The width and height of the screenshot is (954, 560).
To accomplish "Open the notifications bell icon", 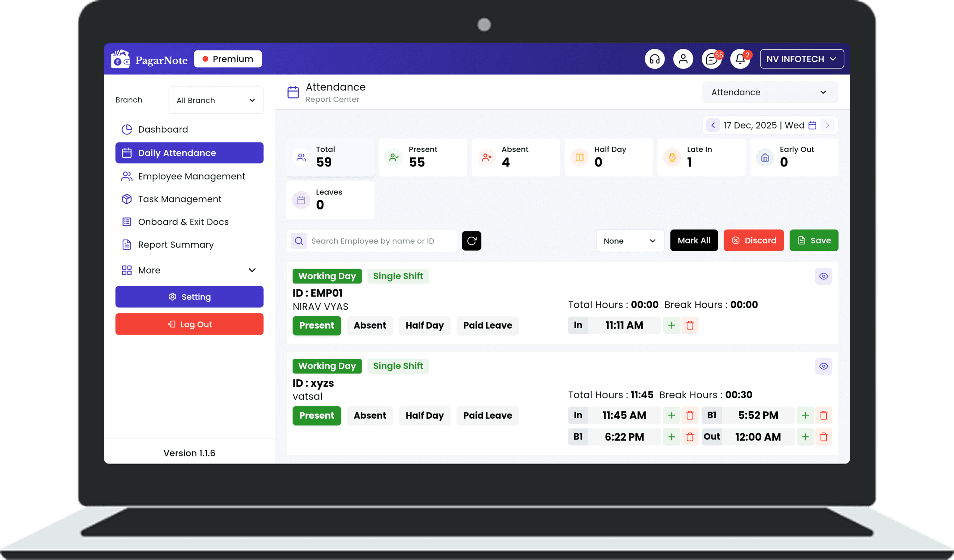I will [x=740, y=59].
